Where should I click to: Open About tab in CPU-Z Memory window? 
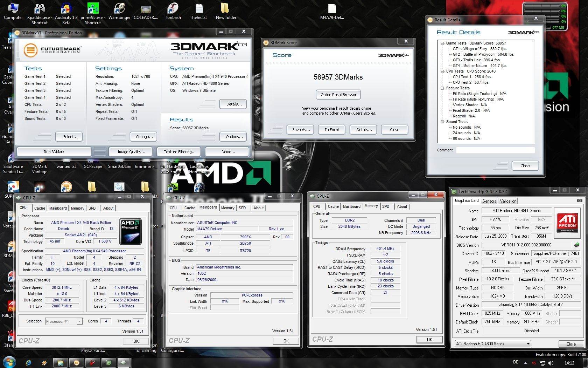pyautogui.click(x=402, y=206)
